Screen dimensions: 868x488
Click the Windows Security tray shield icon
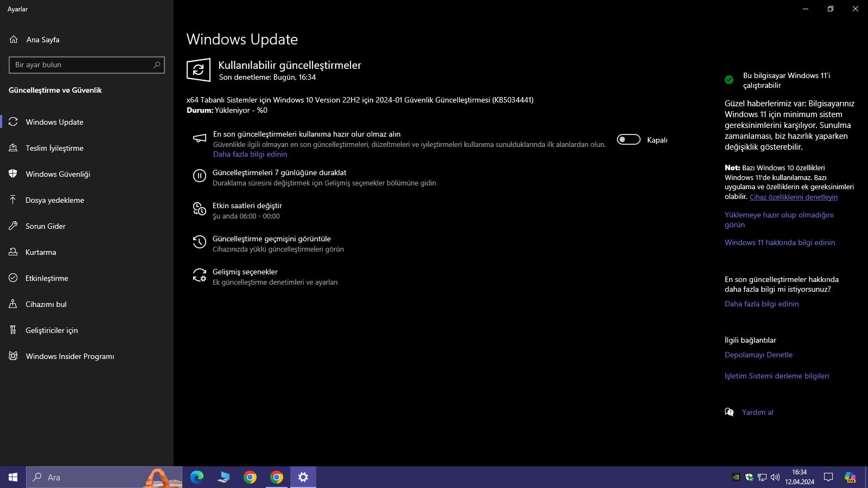[749, 477]
